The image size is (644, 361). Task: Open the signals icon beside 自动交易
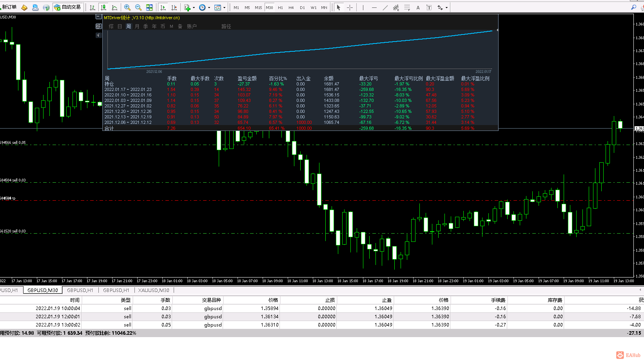pyautogui.click(x=46, y=7)
